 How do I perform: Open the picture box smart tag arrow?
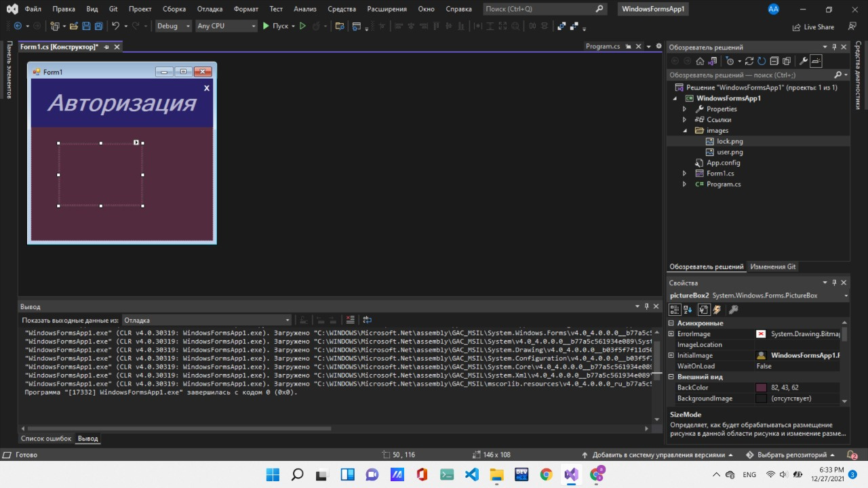coord(136,142)
